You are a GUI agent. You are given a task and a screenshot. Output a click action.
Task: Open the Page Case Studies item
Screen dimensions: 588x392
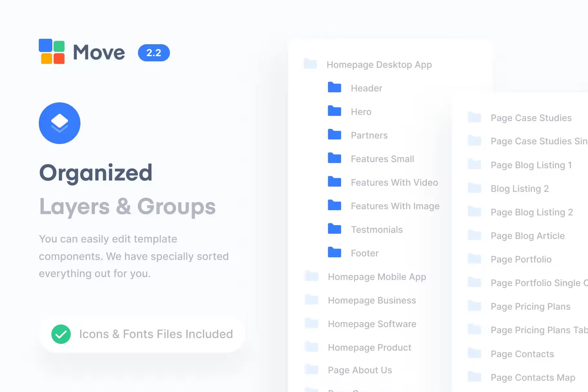(531, 118)
